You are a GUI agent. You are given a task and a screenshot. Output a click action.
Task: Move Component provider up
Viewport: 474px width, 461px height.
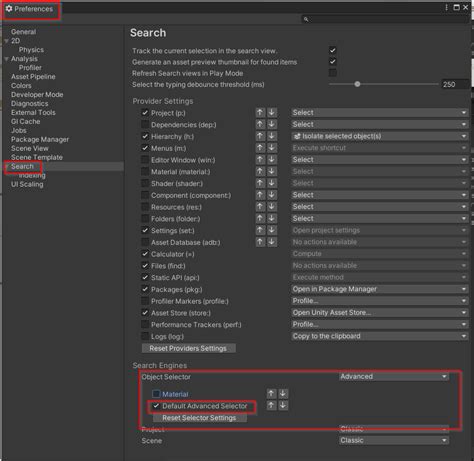coord(260,195)
